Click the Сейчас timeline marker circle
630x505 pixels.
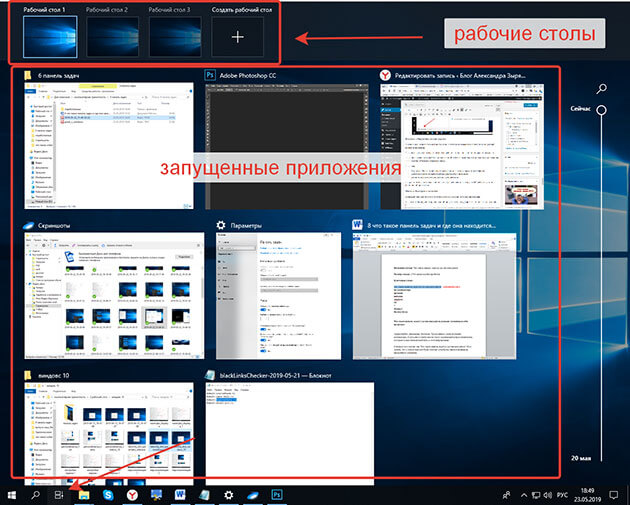(601, 110)
